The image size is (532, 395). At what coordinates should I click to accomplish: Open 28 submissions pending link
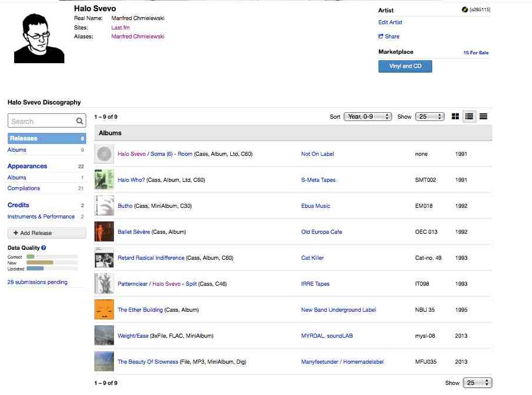click(x=37, y=282)
